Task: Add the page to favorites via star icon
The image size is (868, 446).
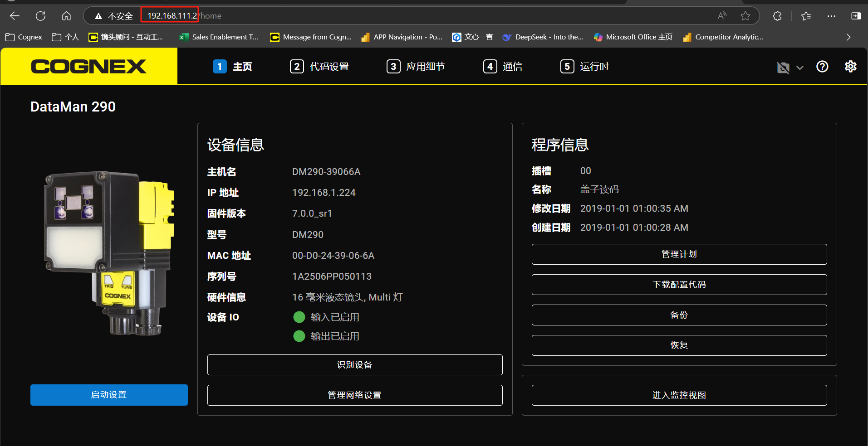Action: pyautogui.click(x=745, y=16)
